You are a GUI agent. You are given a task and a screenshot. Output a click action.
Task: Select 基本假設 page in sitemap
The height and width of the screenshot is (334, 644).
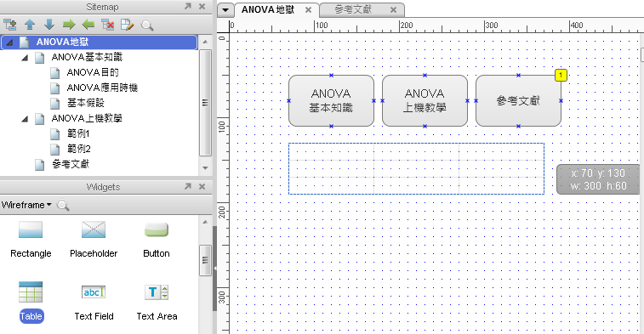coord(85,103)
